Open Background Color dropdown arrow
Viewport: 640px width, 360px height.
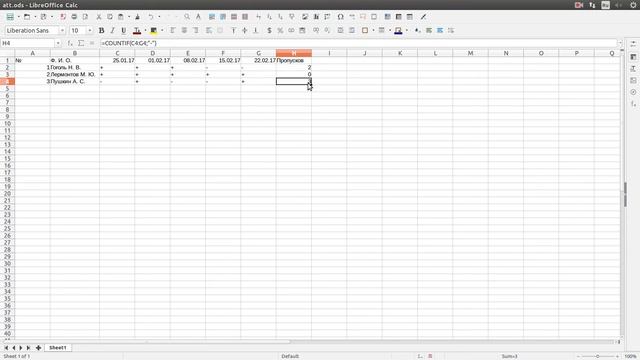tap(162, 31)
